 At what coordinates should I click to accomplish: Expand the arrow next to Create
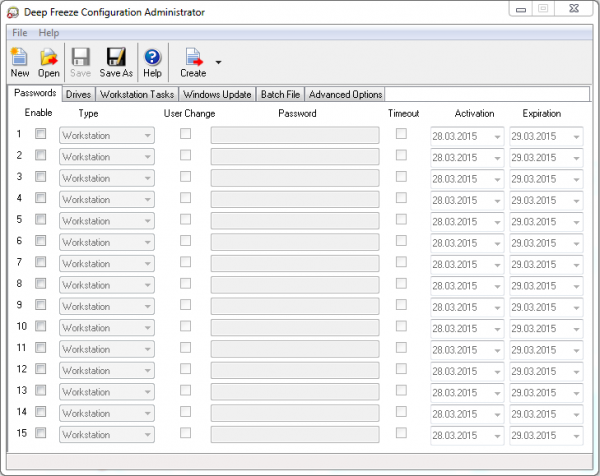pyautogui.click(x=218, y=62)
